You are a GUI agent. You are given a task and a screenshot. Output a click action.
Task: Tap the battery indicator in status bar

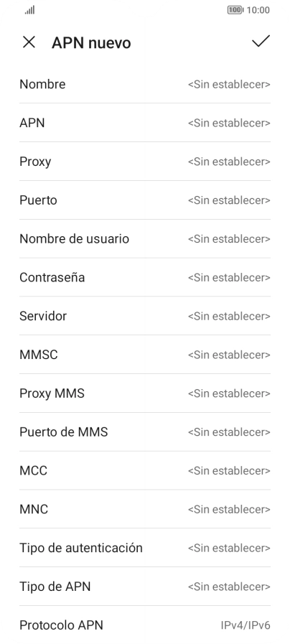(235, 10)
